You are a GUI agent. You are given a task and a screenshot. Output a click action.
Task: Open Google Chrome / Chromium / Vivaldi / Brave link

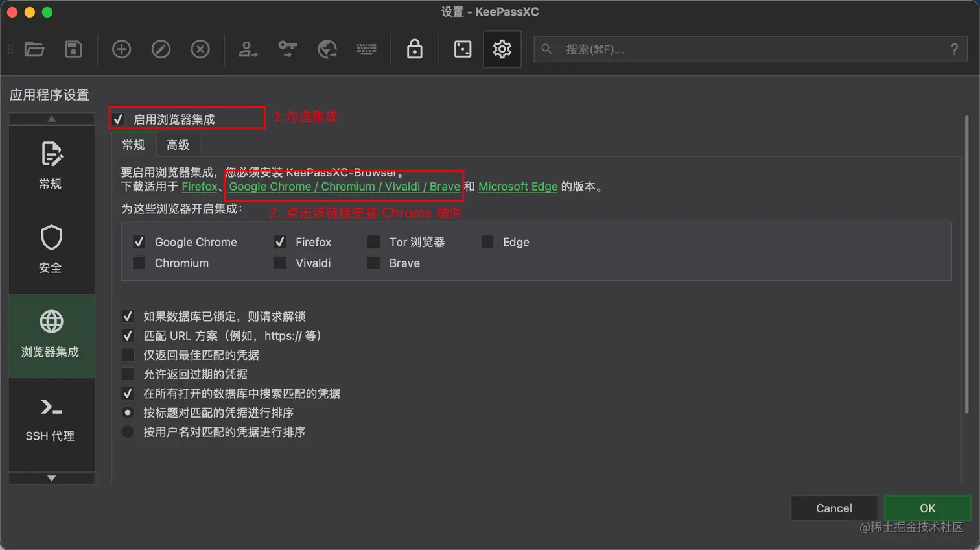pos(344,187)
